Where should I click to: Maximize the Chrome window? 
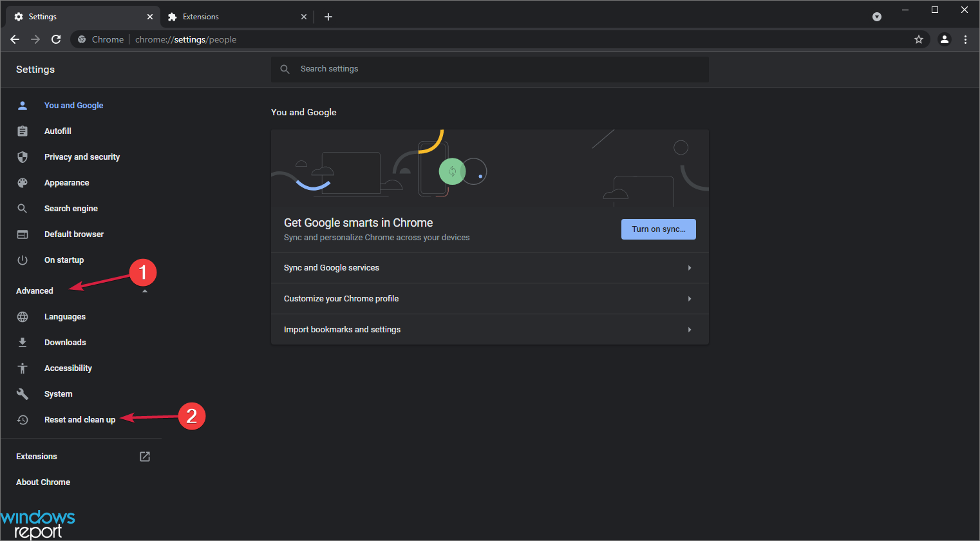click(x=935, y=10)
